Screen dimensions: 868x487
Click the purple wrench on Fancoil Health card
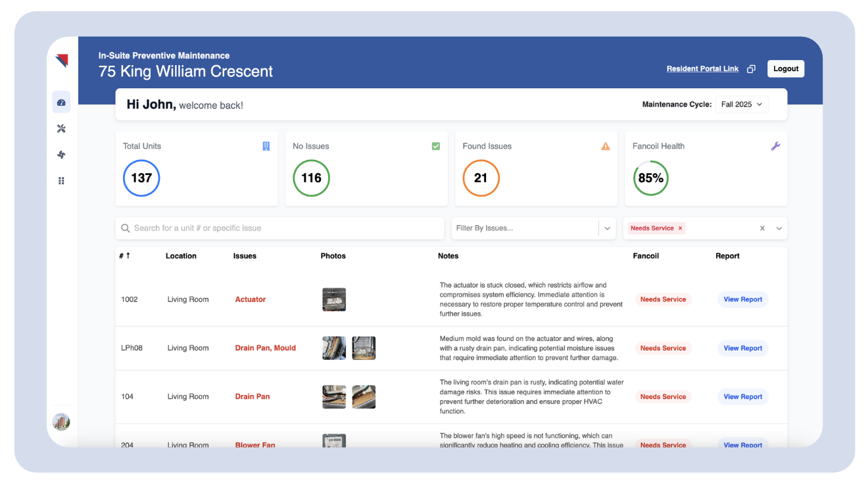click(x=775, y=145)
